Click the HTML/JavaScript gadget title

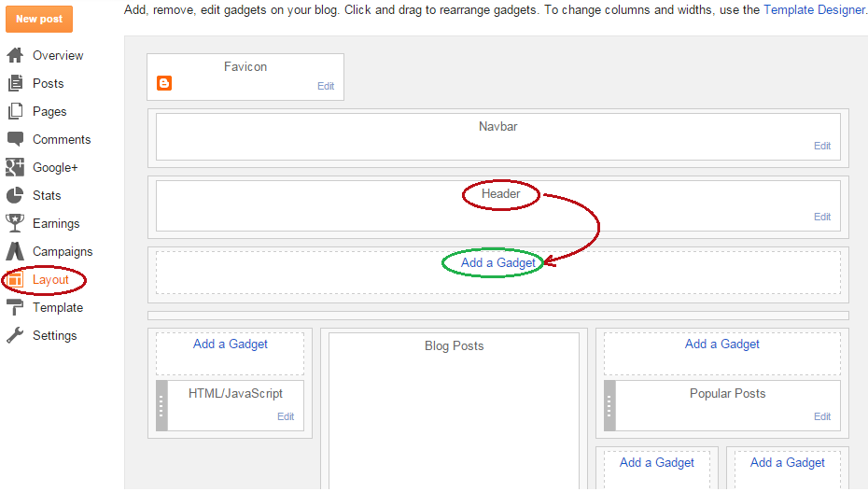coord(235,393)
